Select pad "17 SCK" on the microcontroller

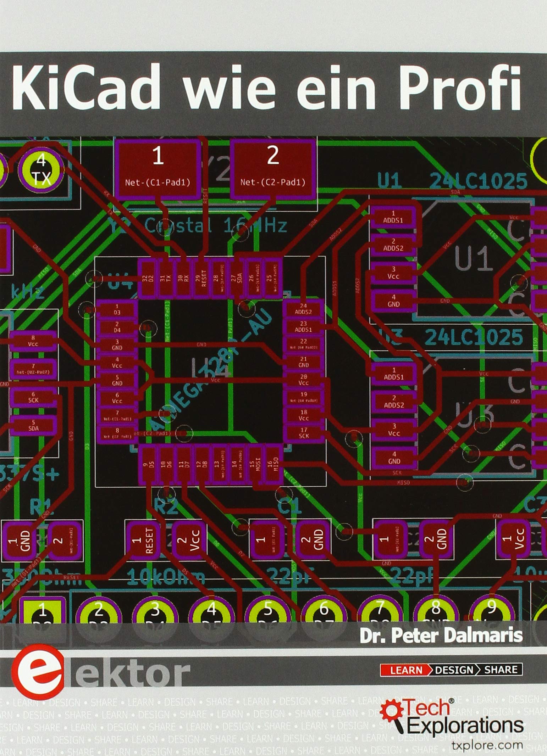click(304, 433)
